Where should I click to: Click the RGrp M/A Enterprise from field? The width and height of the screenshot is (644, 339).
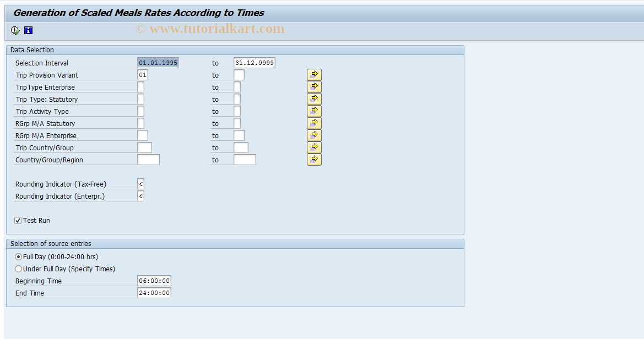pyautogui.click(x=143, y=135)
